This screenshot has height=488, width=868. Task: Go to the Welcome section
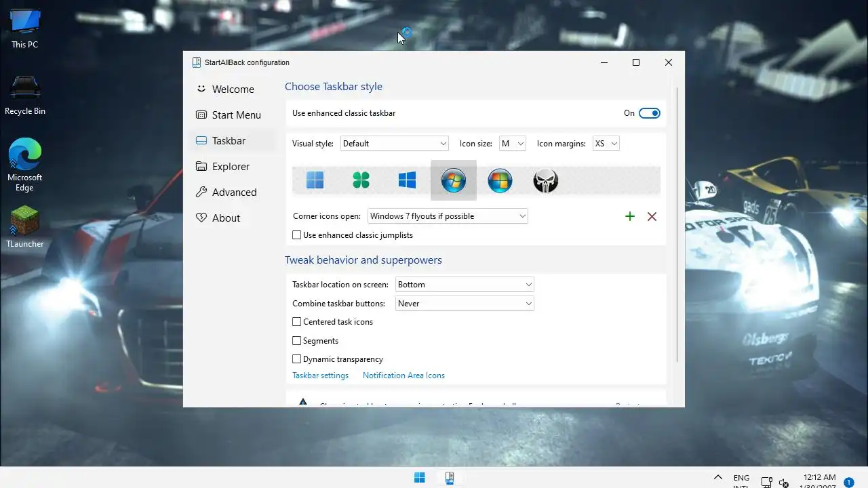pos(233,89)
